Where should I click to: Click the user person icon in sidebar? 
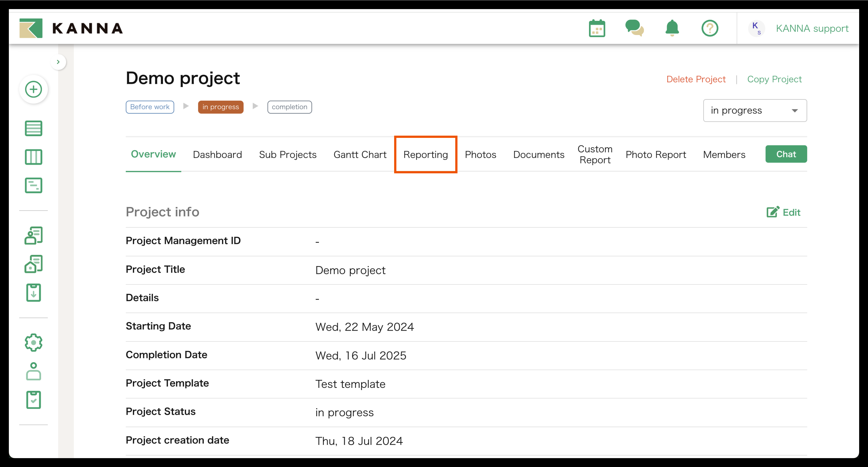tap(33, 371)
